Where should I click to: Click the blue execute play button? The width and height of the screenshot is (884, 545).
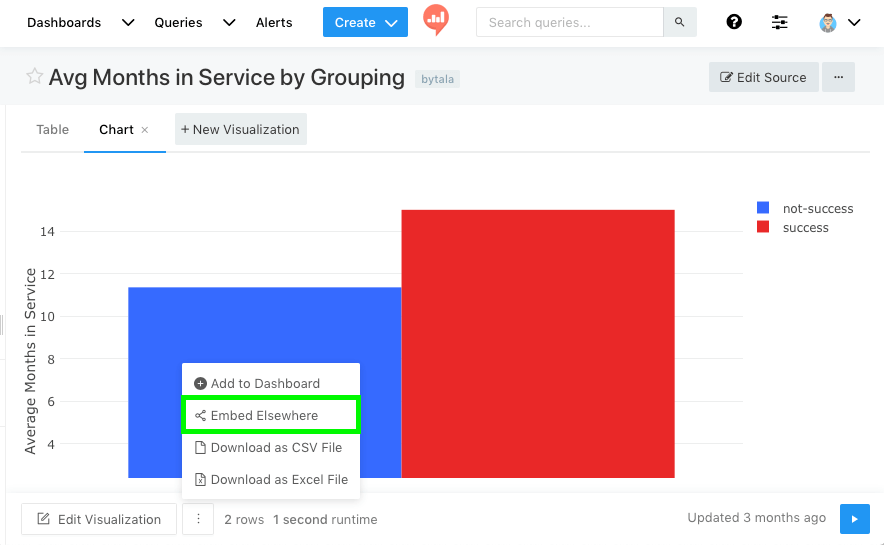854,518
